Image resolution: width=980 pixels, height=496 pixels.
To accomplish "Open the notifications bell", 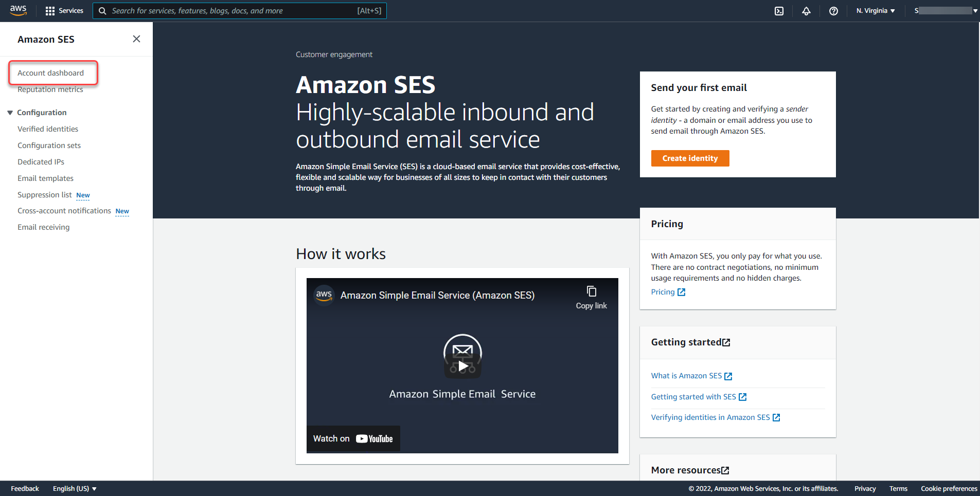I will pos(806,11).
